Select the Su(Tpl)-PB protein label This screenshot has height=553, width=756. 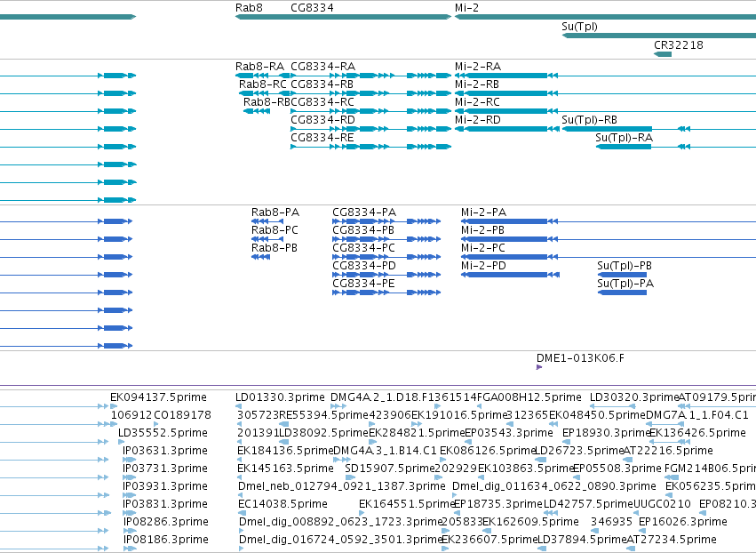coord(625,266)
